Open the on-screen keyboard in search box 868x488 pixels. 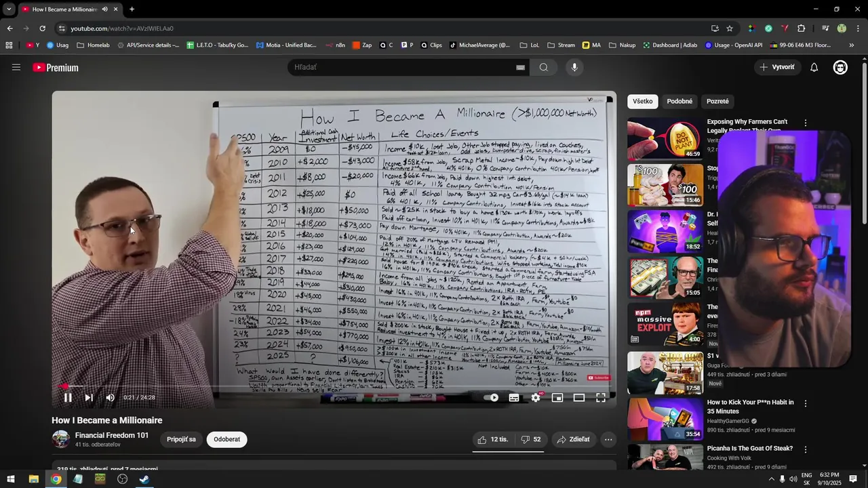[520, 67]
